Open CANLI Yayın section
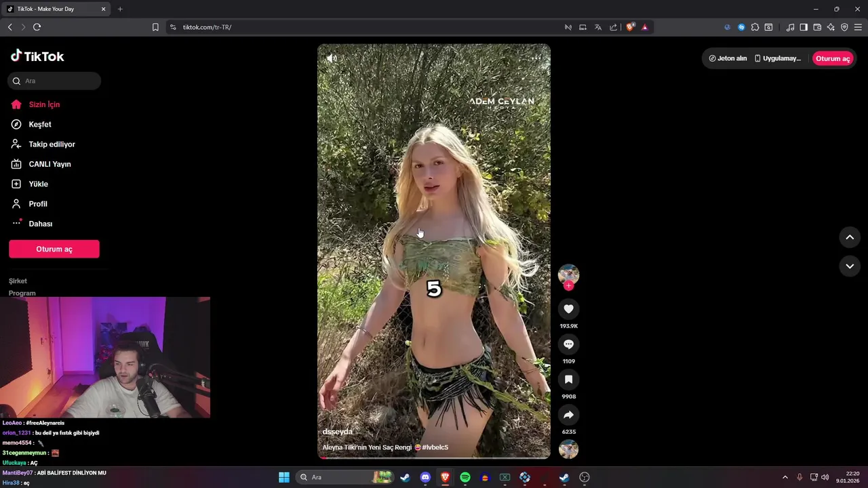Viewport: 868px width, 488px height. [50, 164]
